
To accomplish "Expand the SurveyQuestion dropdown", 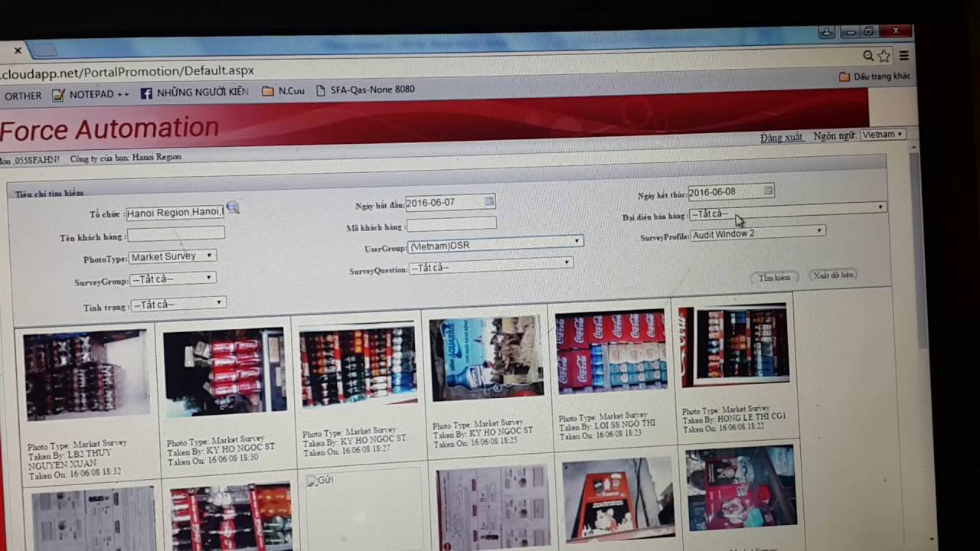I will tap(491, 267).
